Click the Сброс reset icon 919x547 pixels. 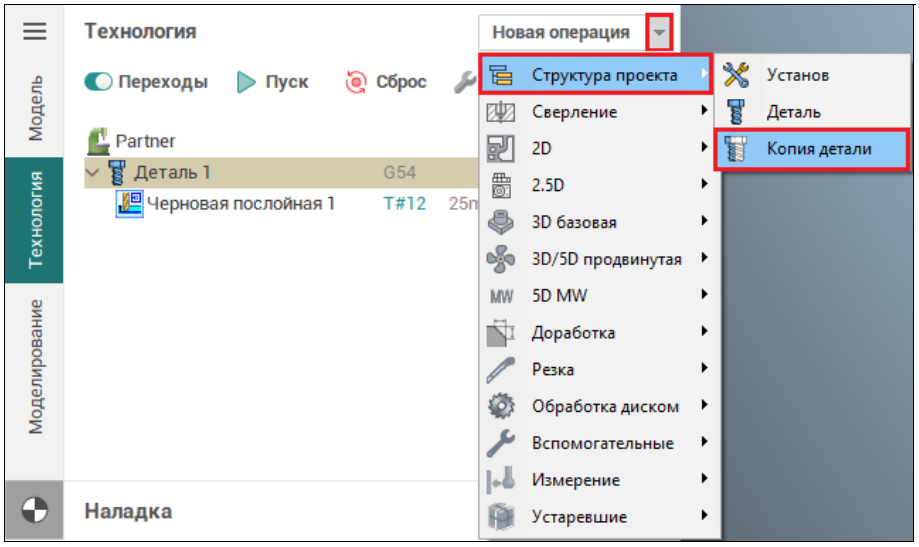pos(355,83)
